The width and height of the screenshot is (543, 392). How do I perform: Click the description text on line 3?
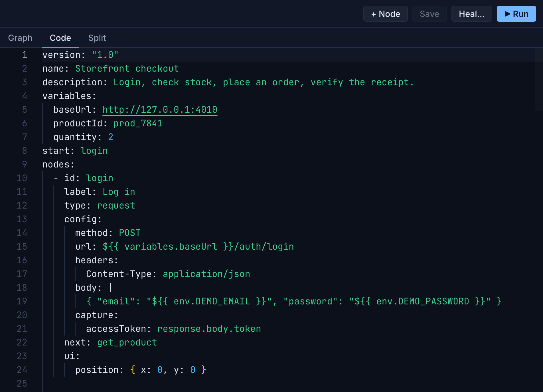coord(264,82)
